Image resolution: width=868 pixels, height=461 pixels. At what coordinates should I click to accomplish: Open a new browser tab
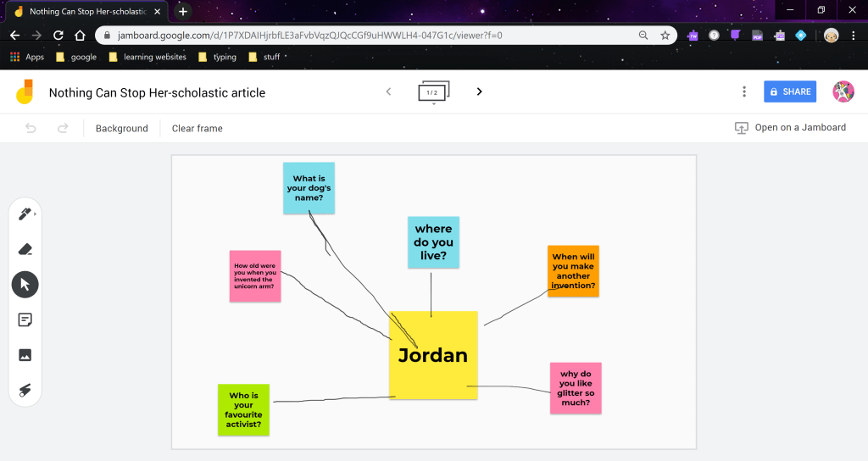(182, 11)
